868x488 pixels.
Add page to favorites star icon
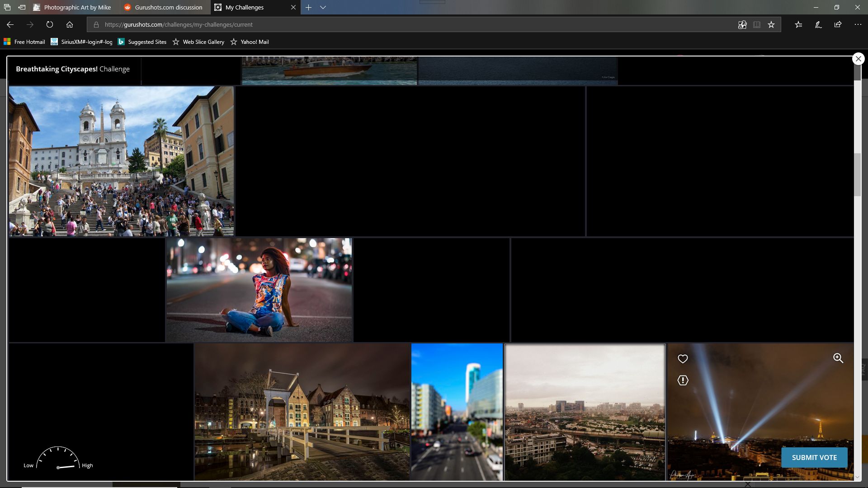(771, 24)
